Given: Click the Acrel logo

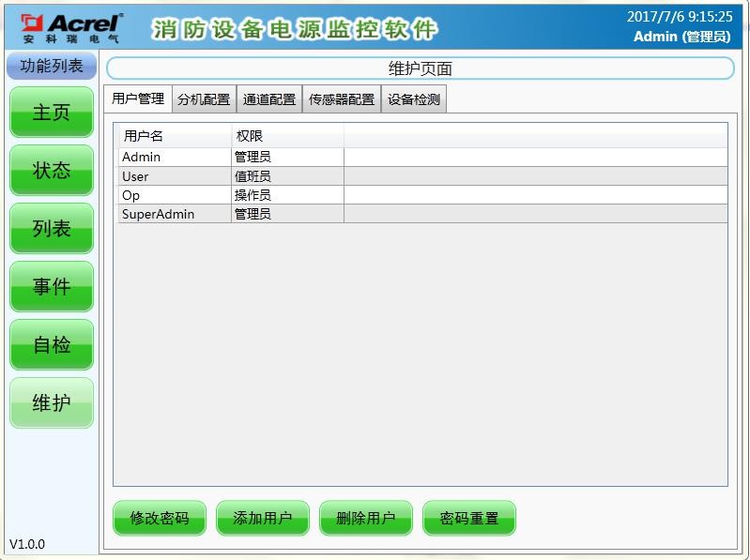Looking at the screenshot, I should tap(70, 28).
